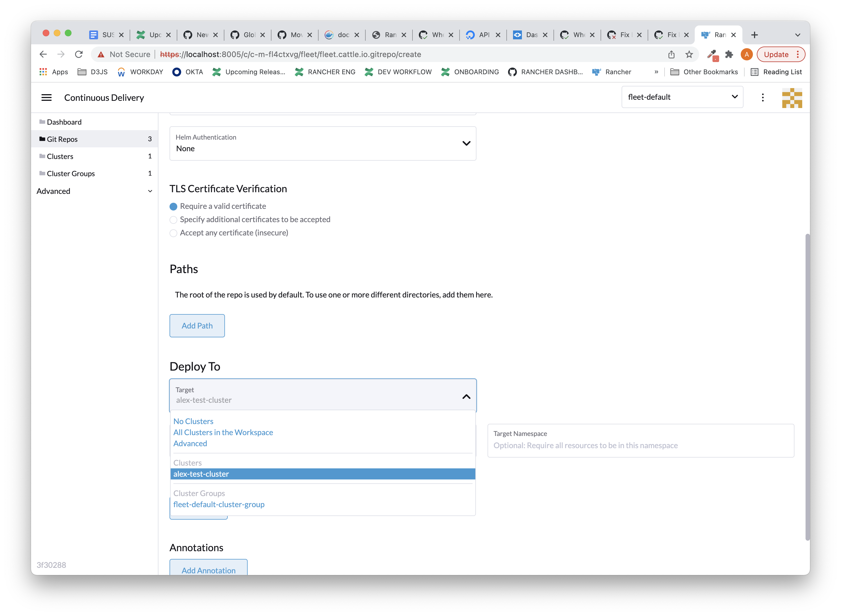
Task: Click the Add Path button
Action: pos(197,325)
